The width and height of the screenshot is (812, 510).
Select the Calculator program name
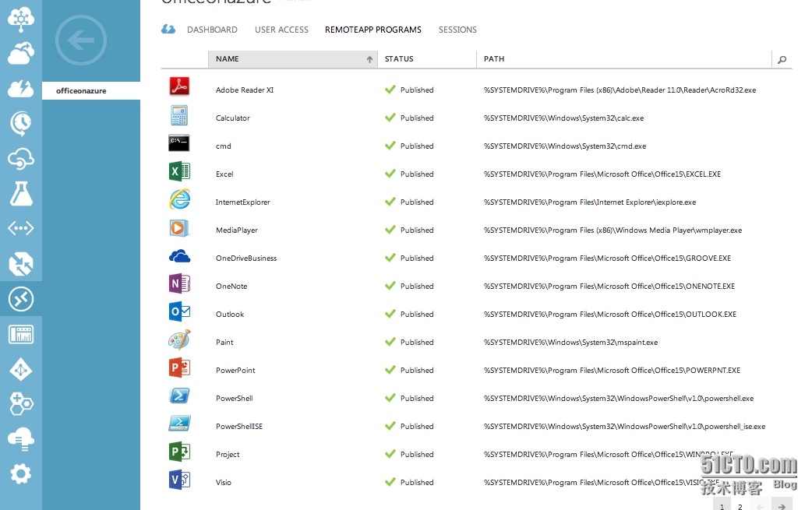pyautogui.click(x=232, y=118)
